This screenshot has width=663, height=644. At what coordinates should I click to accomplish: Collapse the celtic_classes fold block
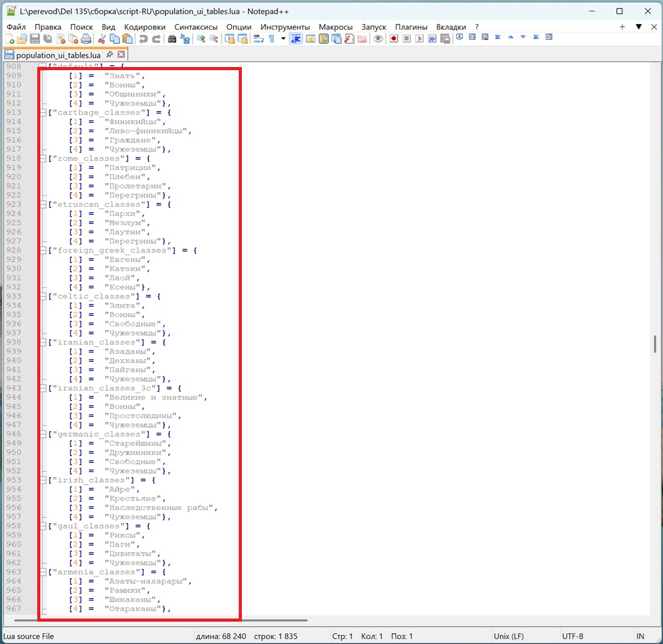click(x=43, y=297)
